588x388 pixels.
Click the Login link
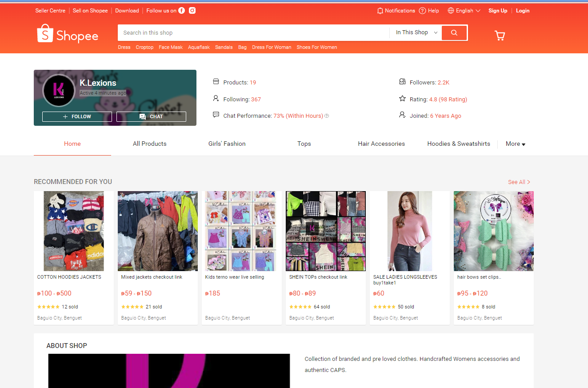[523, 11]
